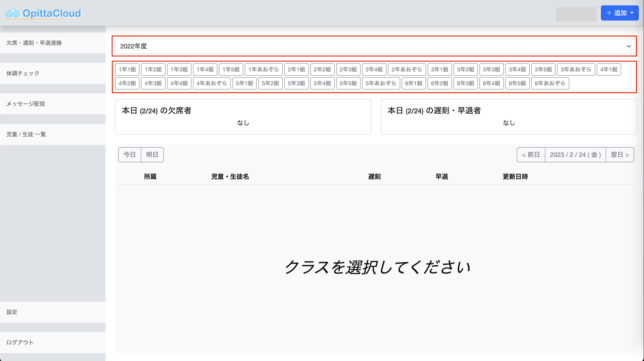644x361 pixels.
Task: Select class 4年3組
Action: click(153, 83)
